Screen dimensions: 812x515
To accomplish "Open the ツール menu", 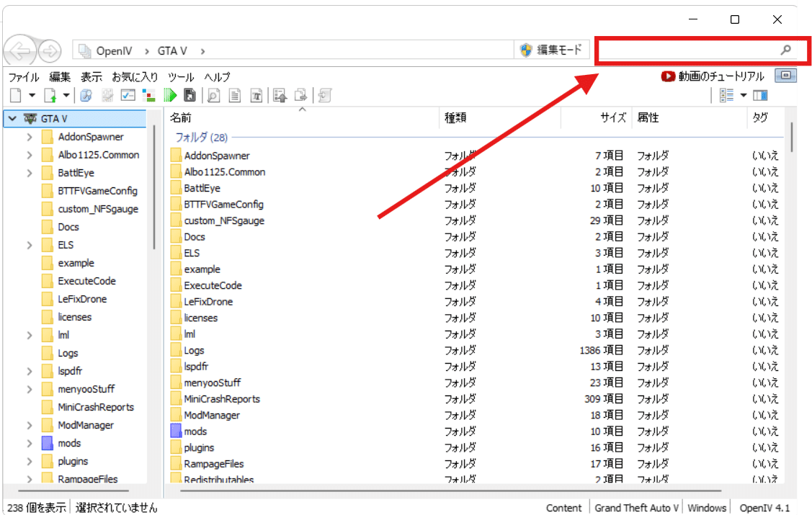I will pos(181,77).
